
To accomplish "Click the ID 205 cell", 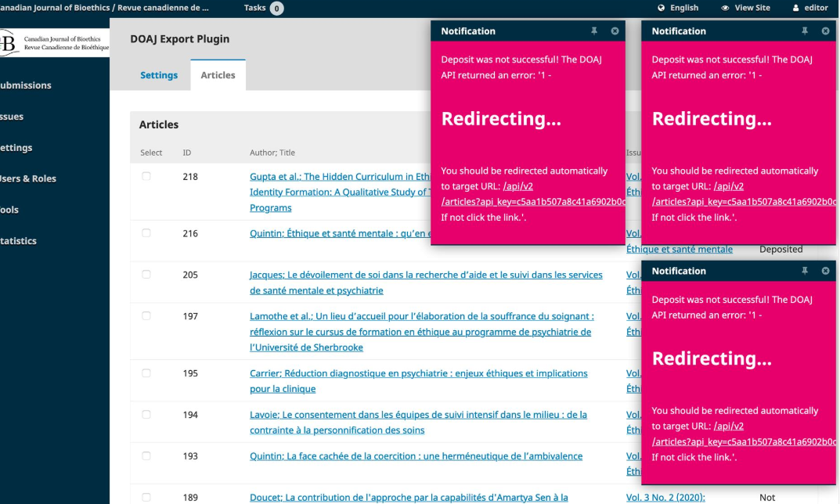I will pyautogui.click(x=190, y=275).
